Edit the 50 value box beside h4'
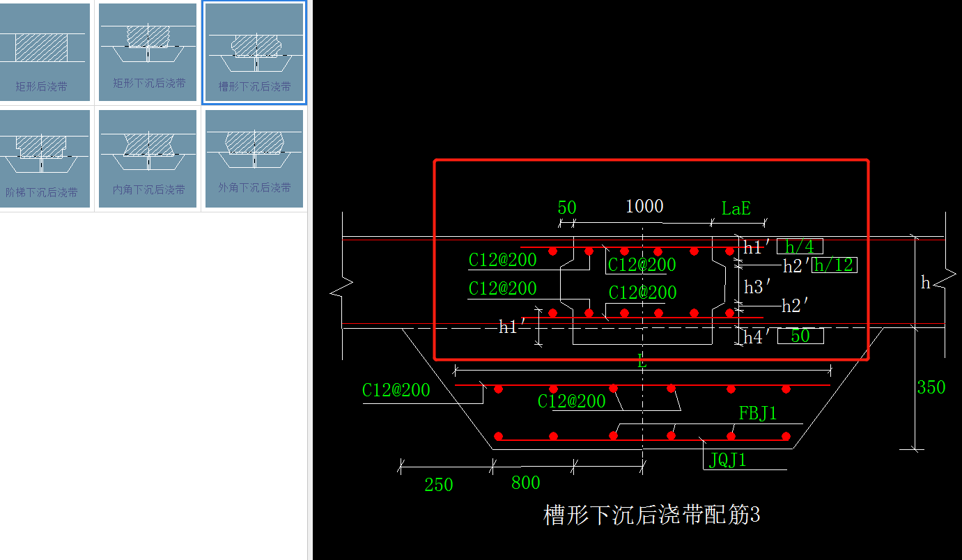 (800, 336)
